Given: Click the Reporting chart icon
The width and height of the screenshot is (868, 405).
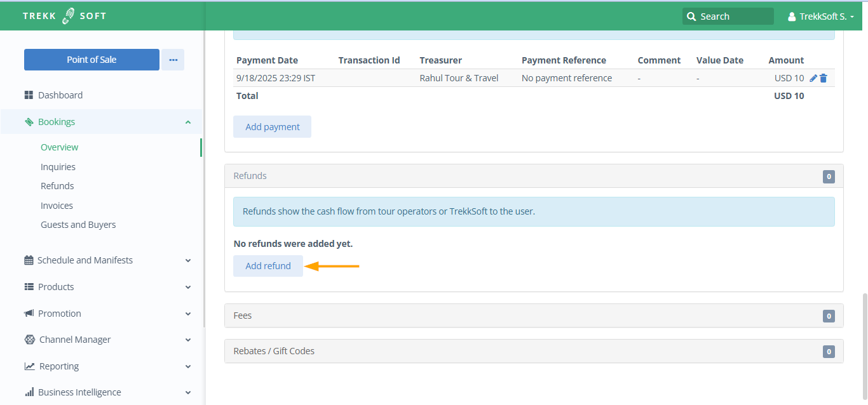Looking at the screenshot, I should click(x=29, y=366).
